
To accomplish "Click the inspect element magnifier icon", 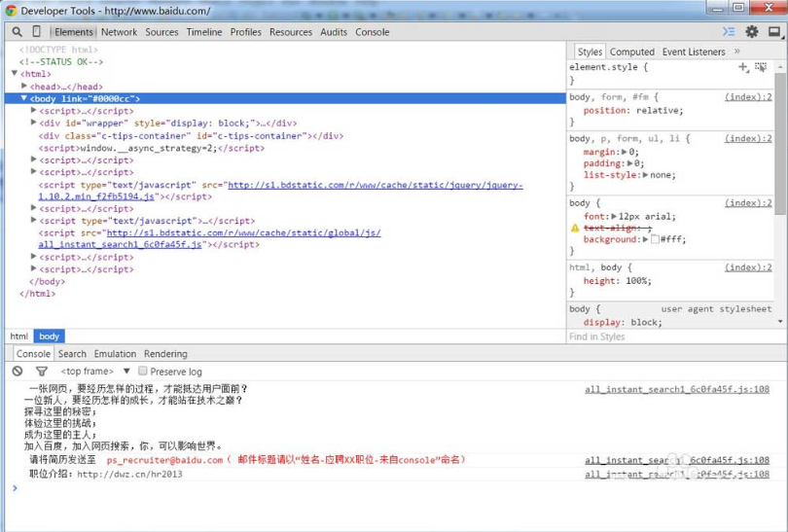I will [18, 32].
